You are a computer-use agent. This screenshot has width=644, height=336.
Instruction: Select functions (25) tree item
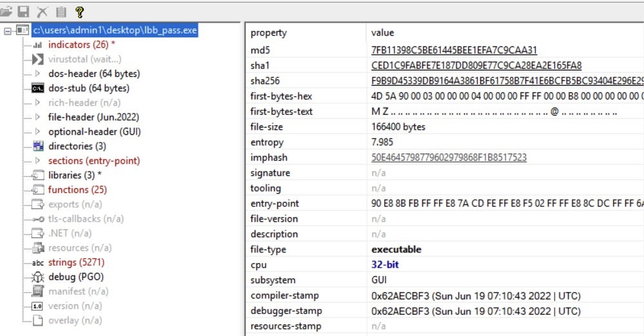(77, 190)
